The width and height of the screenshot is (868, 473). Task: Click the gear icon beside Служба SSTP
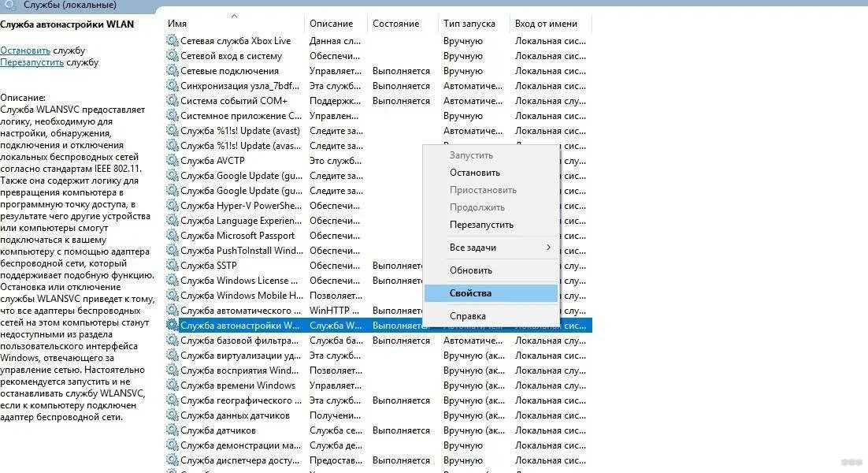(171, 266)
